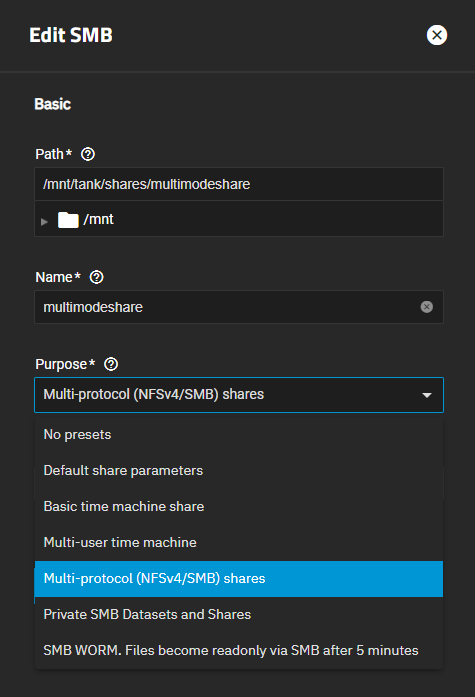This screenshot has width=475, height=697.
Task: Close the Edit SMB panel
Action: tap(437, 35)
